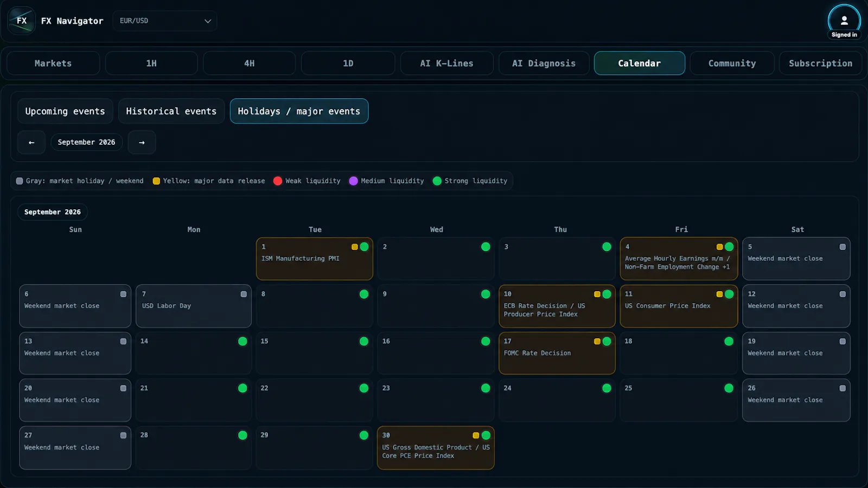The height and width of the screenshot is (488, 868).
Task: Click yellow data release marker on September 1
Action: (354, 247)
